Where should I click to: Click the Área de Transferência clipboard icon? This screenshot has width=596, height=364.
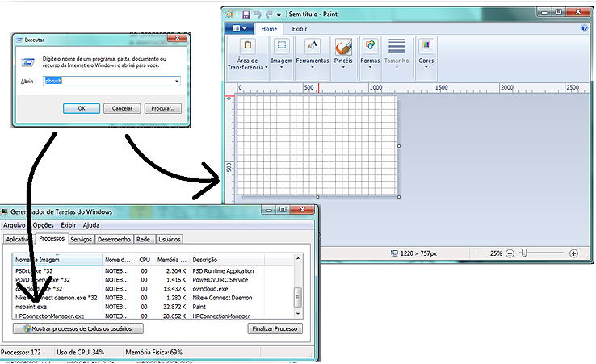click(248, 47)
